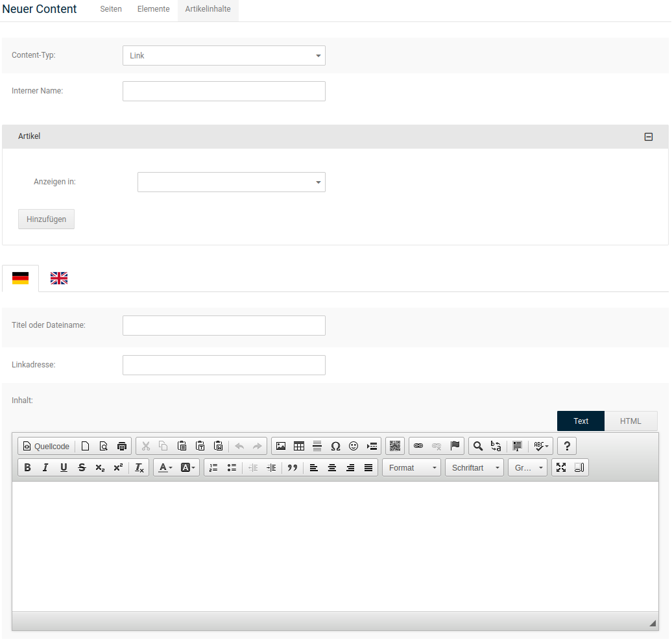Insert a smiley emoticon
This screenshot has width=672, height=642.
coord(354,446)
